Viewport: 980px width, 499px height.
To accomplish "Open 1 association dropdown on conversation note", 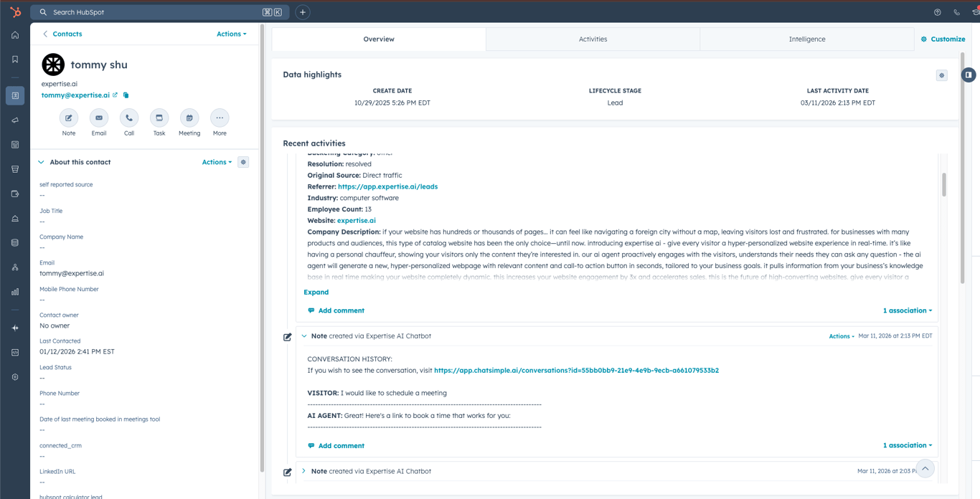I will coord(908,445).
